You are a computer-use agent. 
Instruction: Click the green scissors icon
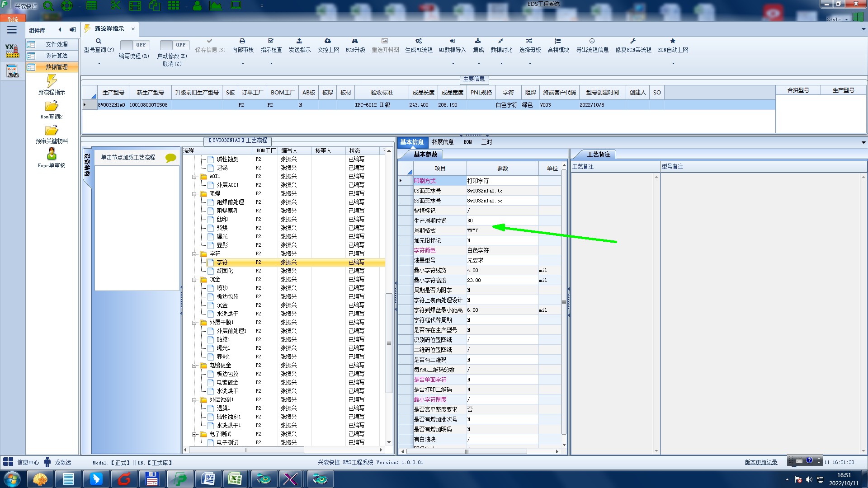116,6
